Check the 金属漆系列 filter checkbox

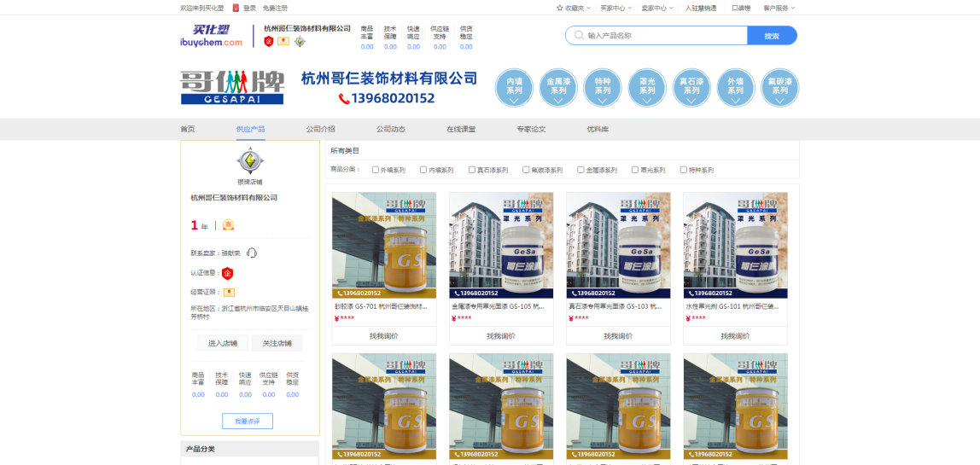(580, 170)
